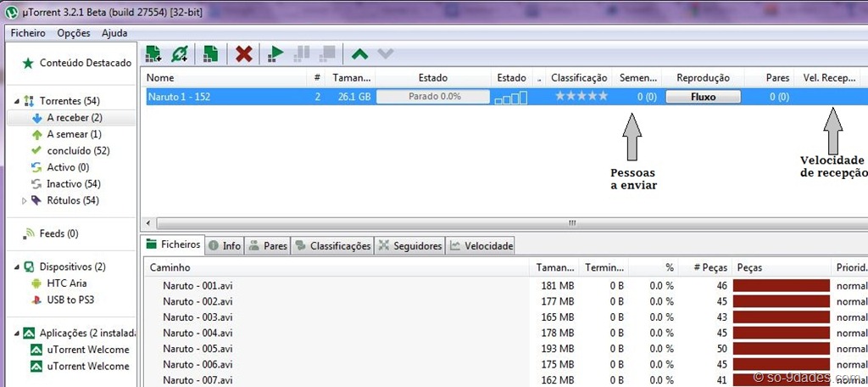Expand the Rótulos tree node

pyautogui.click(x=25, y=200)
